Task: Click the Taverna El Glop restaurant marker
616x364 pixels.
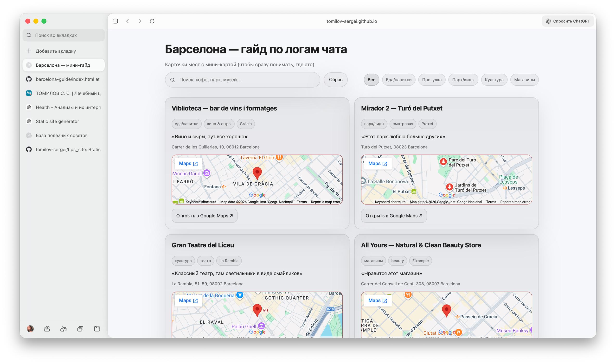Action: pos(279,157)
